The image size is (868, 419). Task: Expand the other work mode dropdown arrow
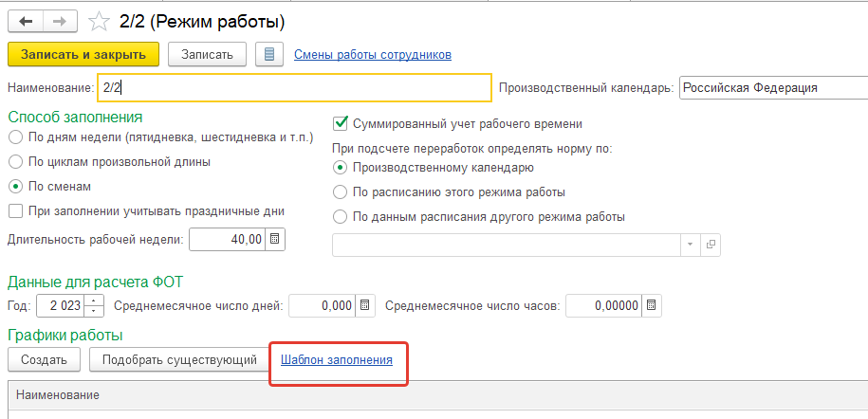click(x=691, y=244)
